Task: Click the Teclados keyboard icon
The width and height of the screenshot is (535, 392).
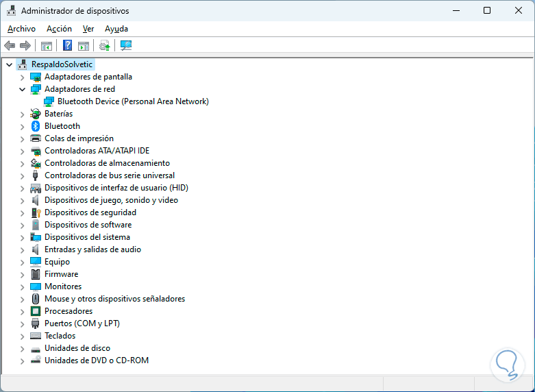Action: pyautogui.click(x=36, y=336)
